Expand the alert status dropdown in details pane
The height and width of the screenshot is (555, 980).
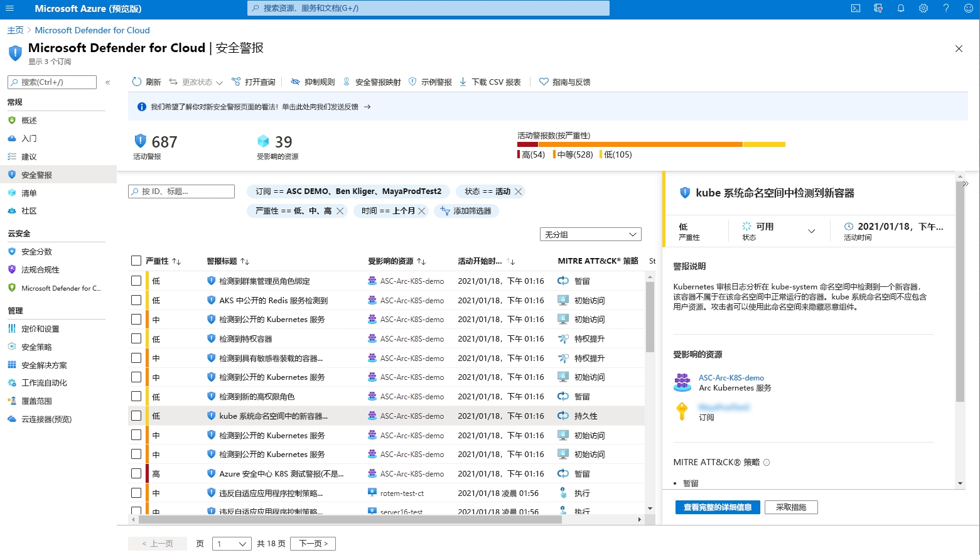(x=811, y=231)
